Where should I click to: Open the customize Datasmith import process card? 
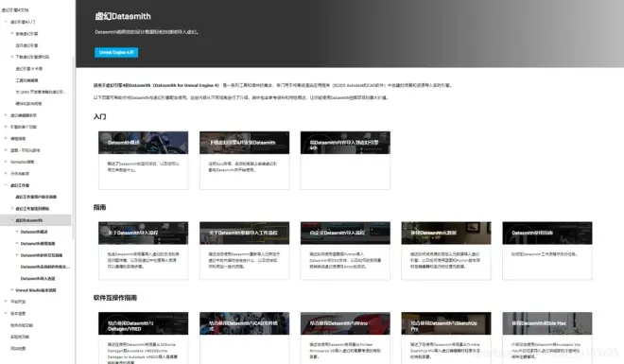[x=345, y=251]
